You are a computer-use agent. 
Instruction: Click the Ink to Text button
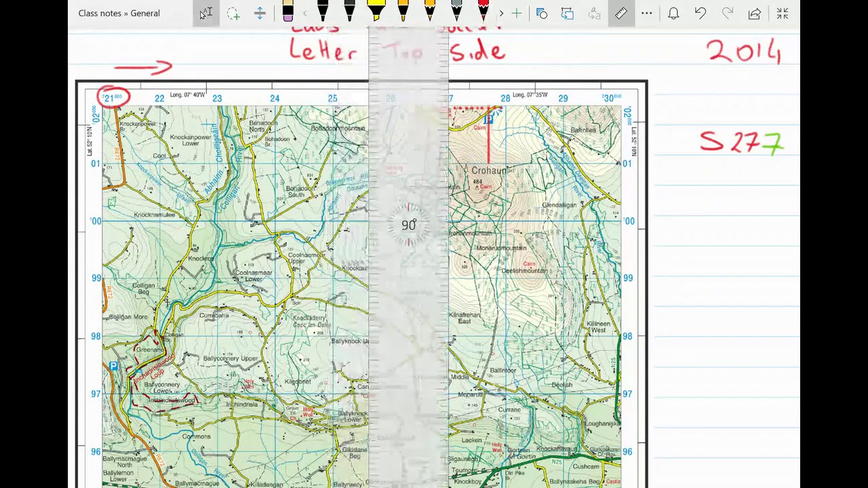[594, 13]
